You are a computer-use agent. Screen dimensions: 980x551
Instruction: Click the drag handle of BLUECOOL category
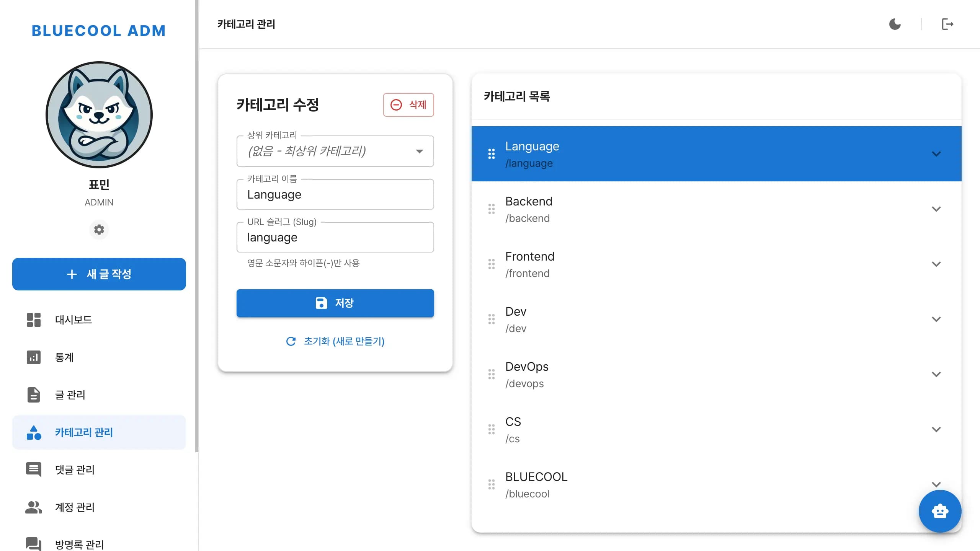[x=492, y=484]
